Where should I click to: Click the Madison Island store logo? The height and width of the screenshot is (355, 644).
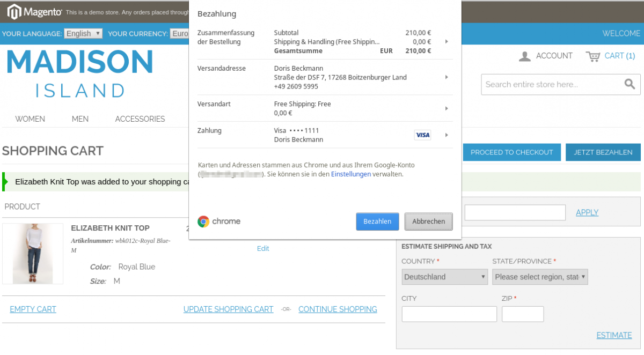click(80, 73)
